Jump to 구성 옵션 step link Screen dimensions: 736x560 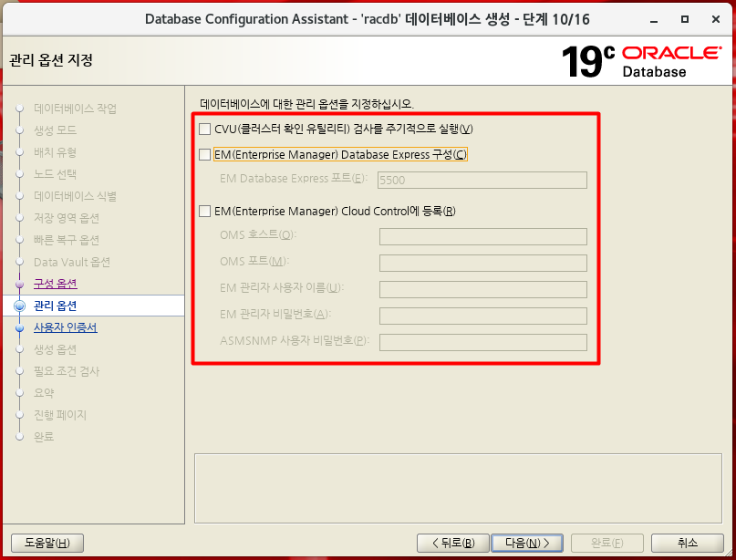(56, 284)
